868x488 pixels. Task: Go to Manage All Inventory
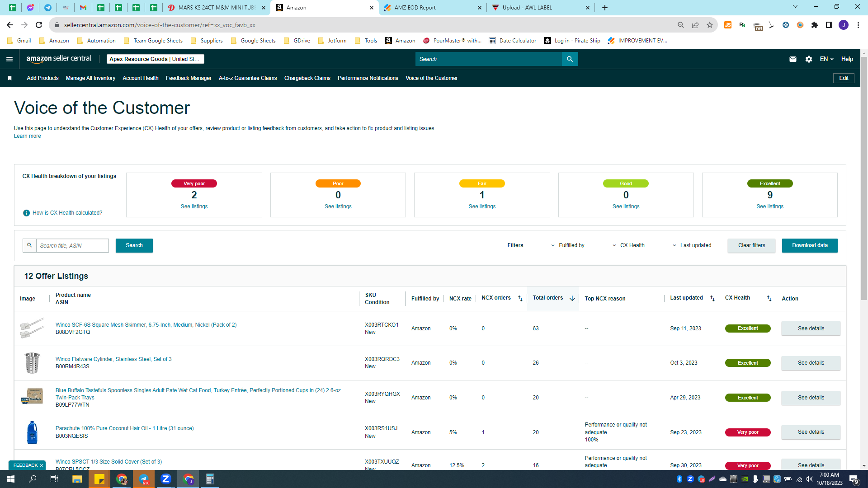coord(90,78)
